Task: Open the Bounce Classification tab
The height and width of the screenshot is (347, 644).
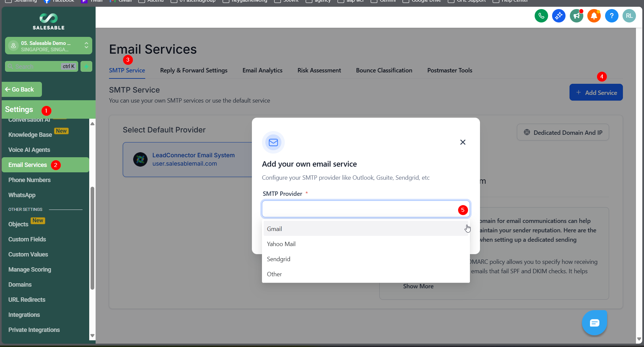Action: [384, 70]
